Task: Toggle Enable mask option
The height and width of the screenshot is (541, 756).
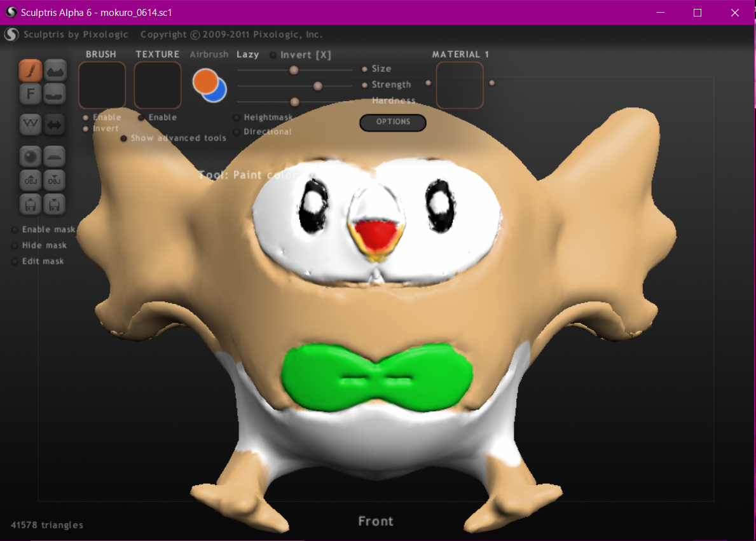Action: (15, 230)
